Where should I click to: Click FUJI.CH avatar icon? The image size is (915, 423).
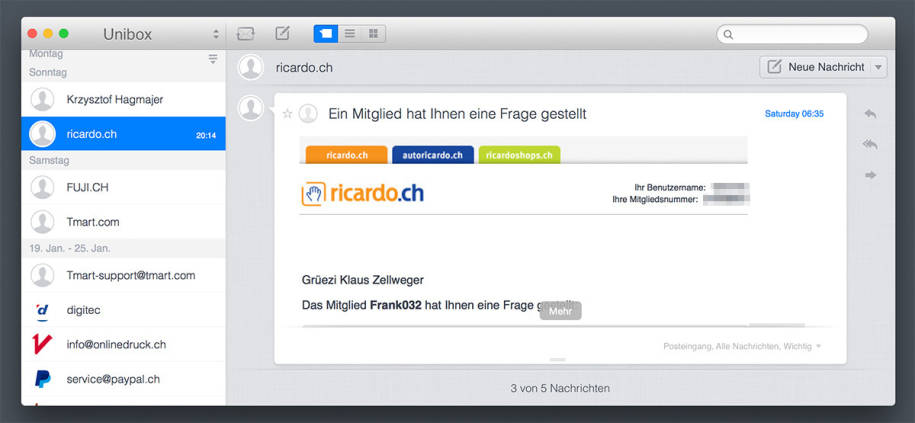point(42,187)
